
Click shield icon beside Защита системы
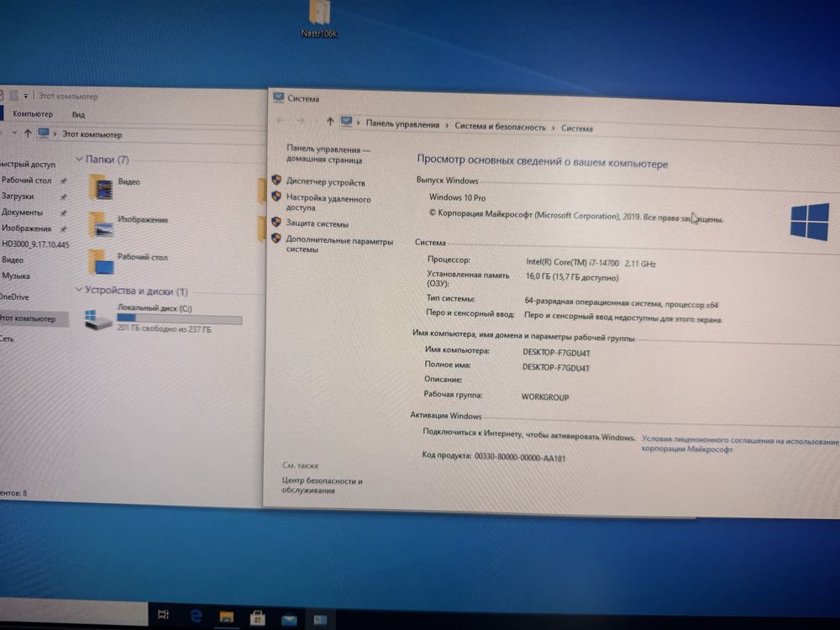click(x=276, y=222)
